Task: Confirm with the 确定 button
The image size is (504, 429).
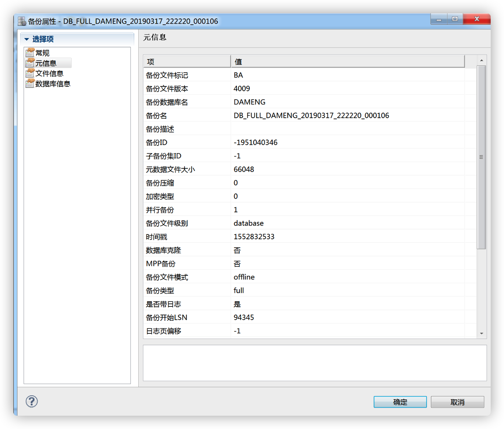Action: pos(400,402)
